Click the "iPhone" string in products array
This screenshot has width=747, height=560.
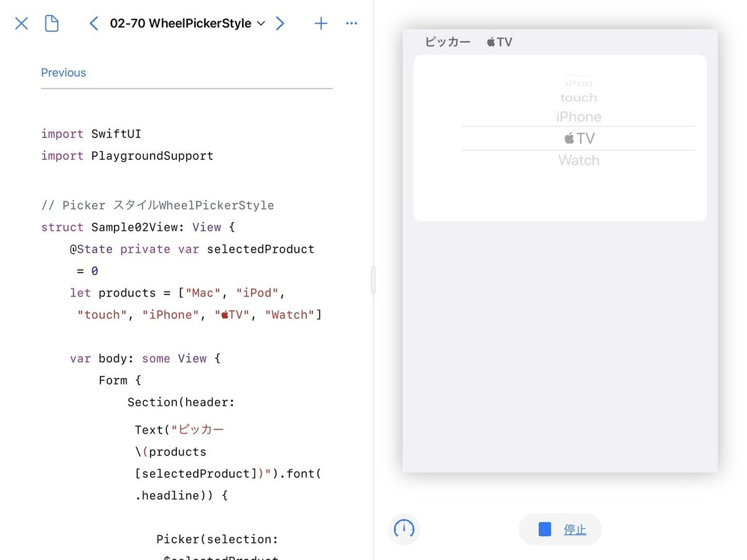coord(171,315)
